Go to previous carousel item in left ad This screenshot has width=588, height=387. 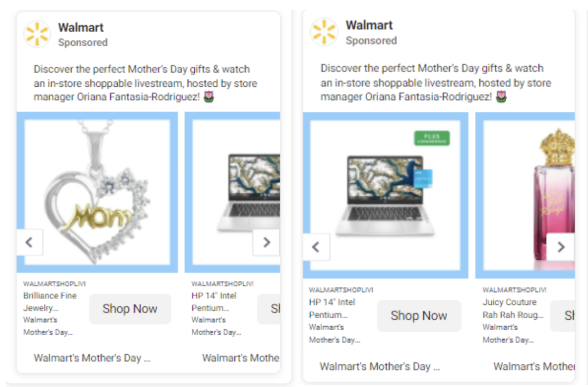29,242
